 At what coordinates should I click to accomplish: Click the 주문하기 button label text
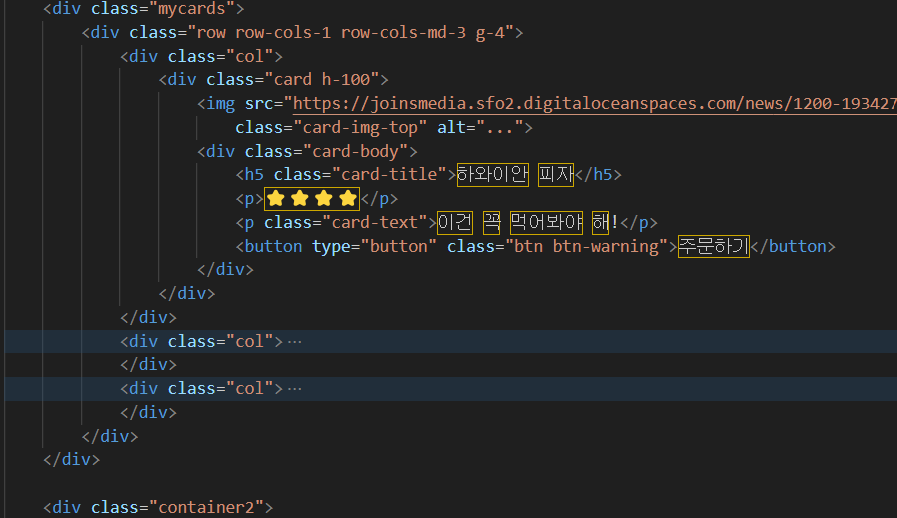713,247
